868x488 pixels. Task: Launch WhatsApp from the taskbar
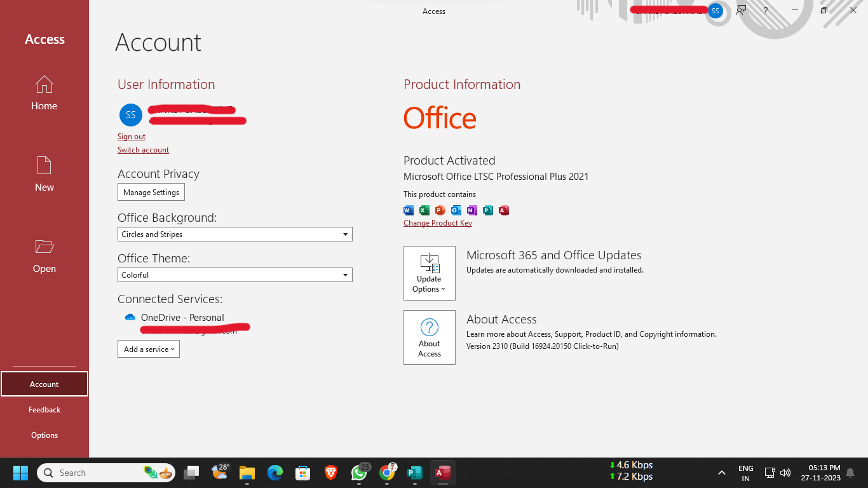point(359,473)
